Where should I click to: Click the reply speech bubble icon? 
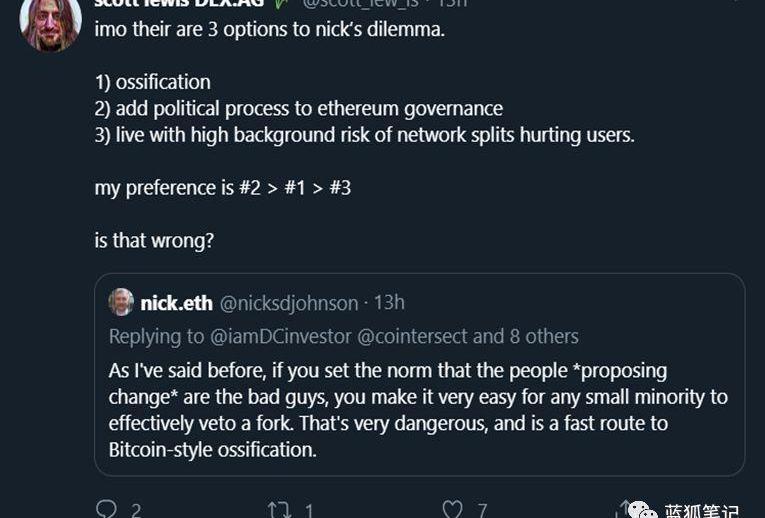[x=106, y=509]
